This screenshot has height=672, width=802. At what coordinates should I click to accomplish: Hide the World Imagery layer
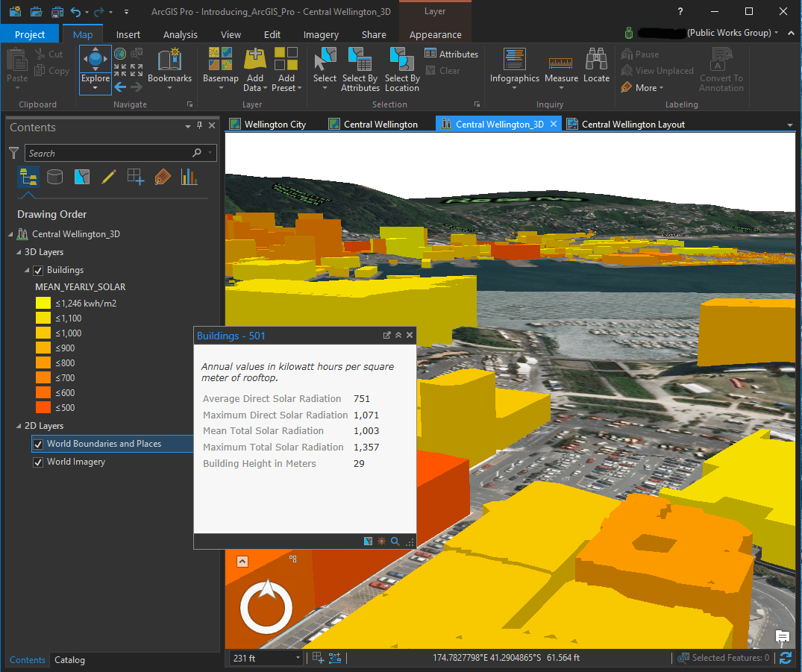coord(37,462)
